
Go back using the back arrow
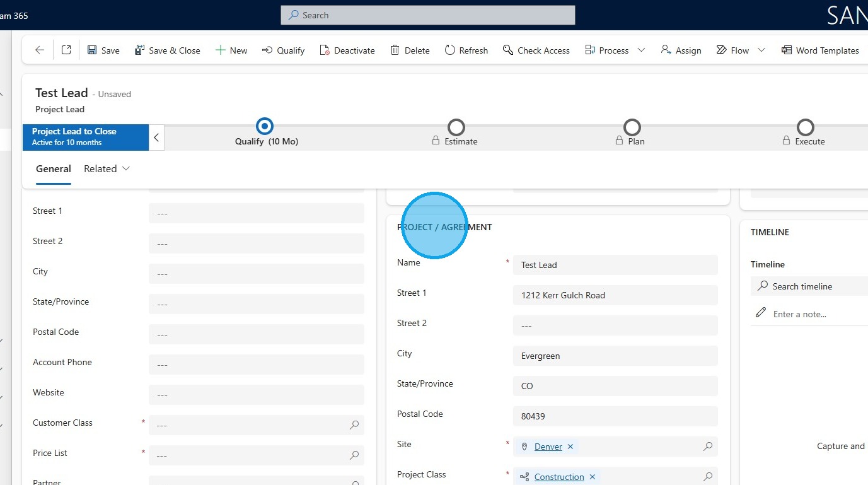pyautogui.click(x=40, y=50)
